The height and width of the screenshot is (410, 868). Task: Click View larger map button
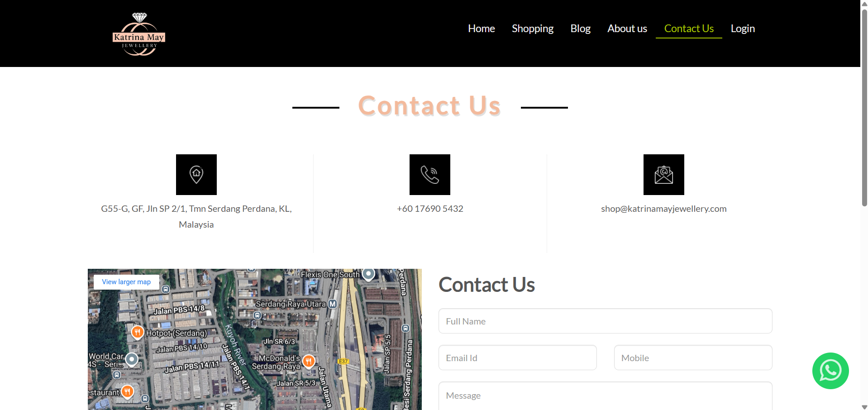coord(126,282)
